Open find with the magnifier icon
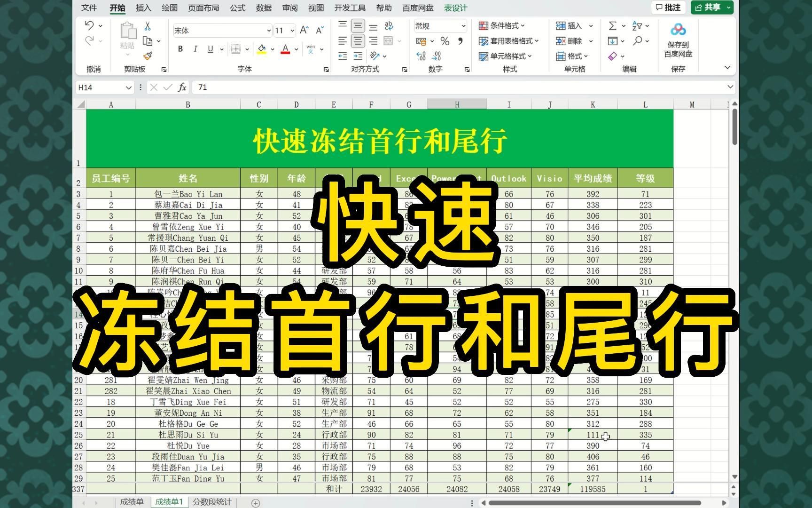812x508 pixels. point(638,41)
